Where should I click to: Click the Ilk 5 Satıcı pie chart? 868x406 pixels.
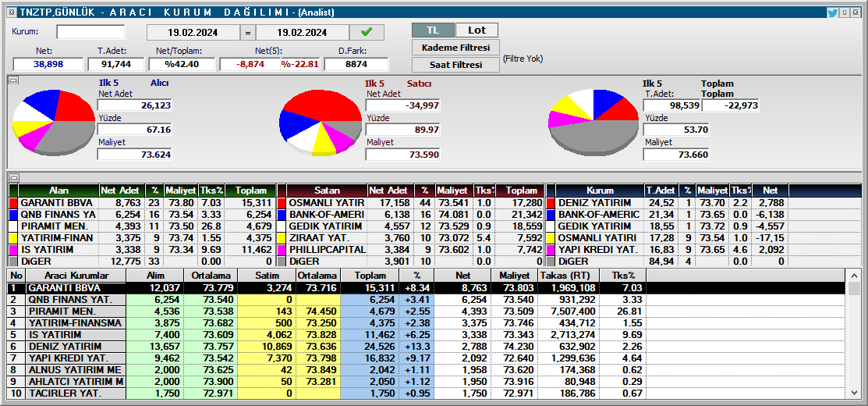(321, 123)
